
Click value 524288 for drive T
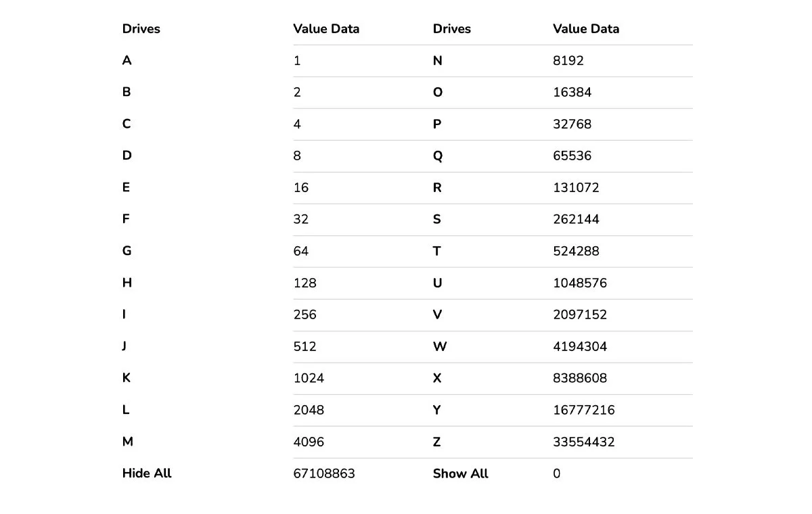click(x=576, y=252)
